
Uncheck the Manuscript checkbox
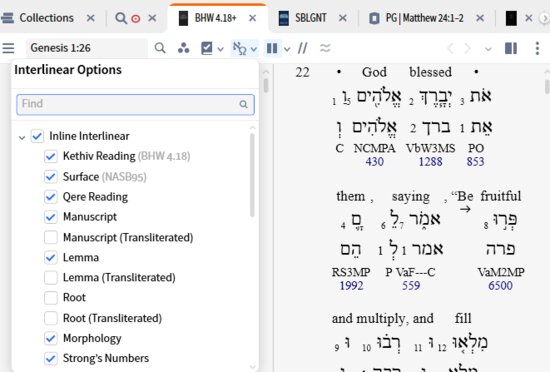click(51, 217)
